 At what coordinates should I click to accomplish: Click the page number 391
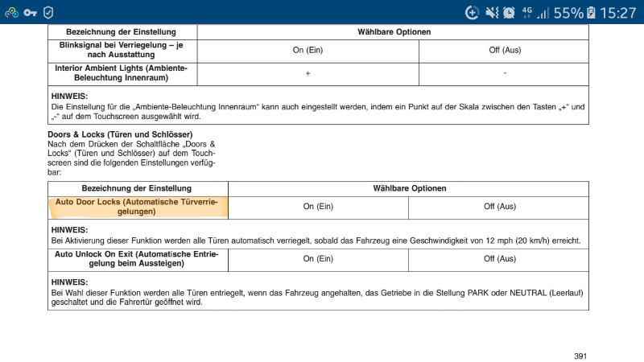click(x=580, y=356)
